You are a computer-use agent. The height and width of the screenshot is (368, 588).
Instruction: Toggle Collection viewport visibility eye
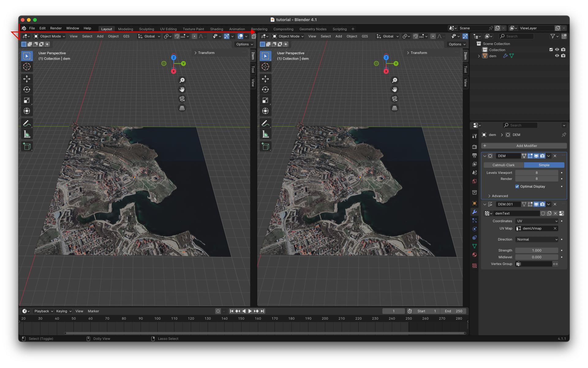tap(557, 50)
